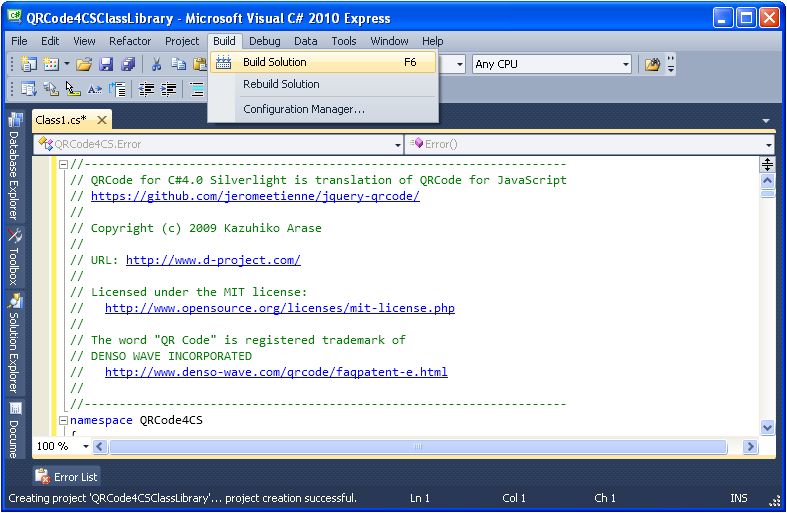Open the Edit menu
787x513 pixels.
(x=50, y=41)
